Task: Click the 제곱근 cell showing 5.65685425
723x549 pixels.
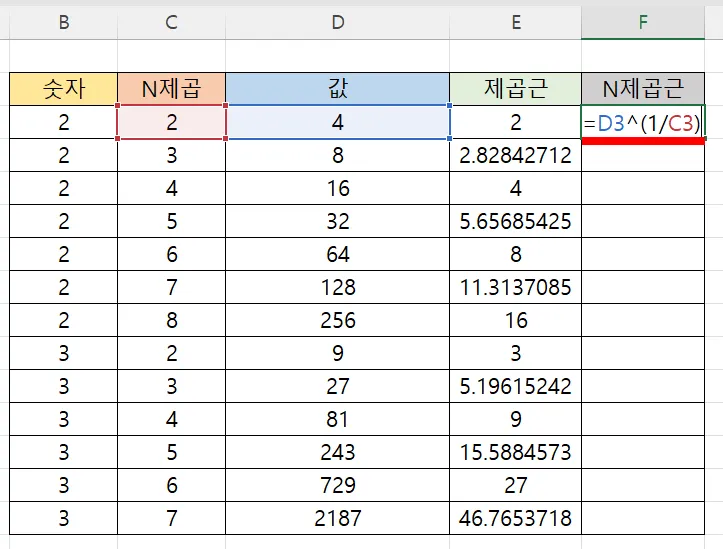Action: pyautogui.click(x=516, y=221)
